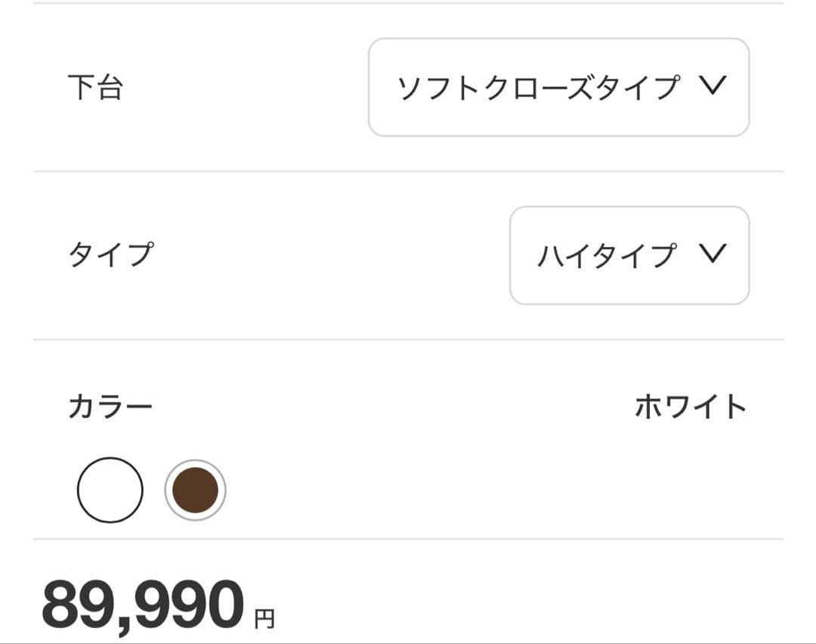This screenshot has width=816, height=644.
Task: Click the カラー section heading
Action: pyautogui.click(x=110, y=405)
